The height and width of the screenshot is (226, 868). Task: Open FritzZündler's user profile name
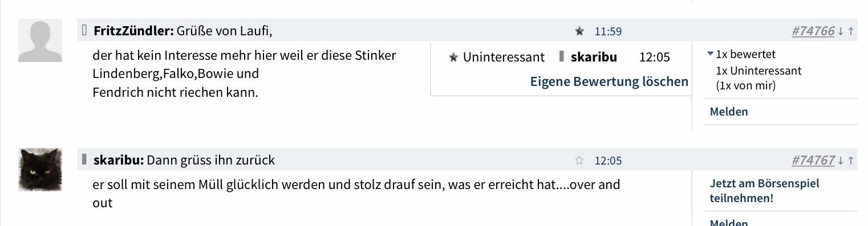click(x=133, y=31)
